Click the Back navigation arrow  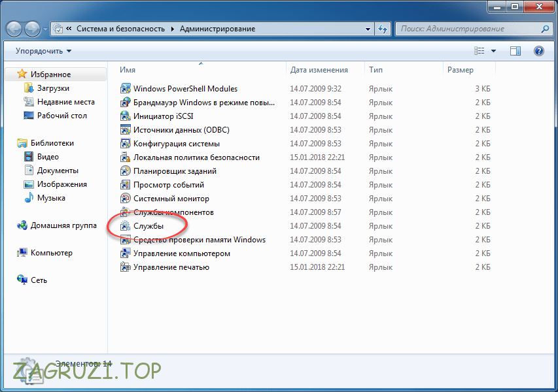14,29
